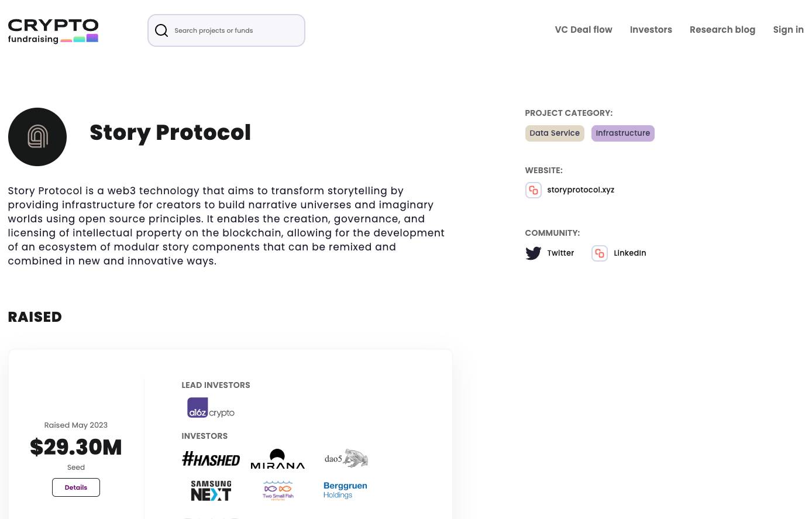This screenshot has height=519, width=812.
Task: Open the Two Small Fish Ventures logo
Action: point(277,490)
